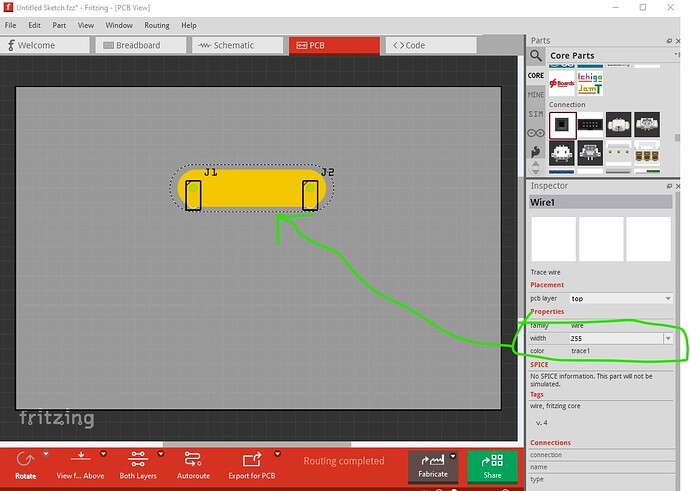690x491 pixels.
Task: Close the Parts panel
Action: (678, 40)
